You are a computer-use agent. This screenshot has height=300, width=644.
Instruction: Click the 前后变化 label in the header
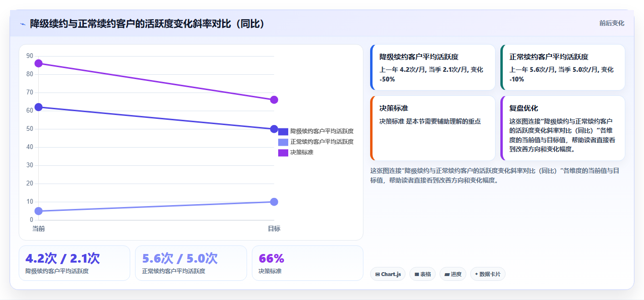[x=611, y=23]
